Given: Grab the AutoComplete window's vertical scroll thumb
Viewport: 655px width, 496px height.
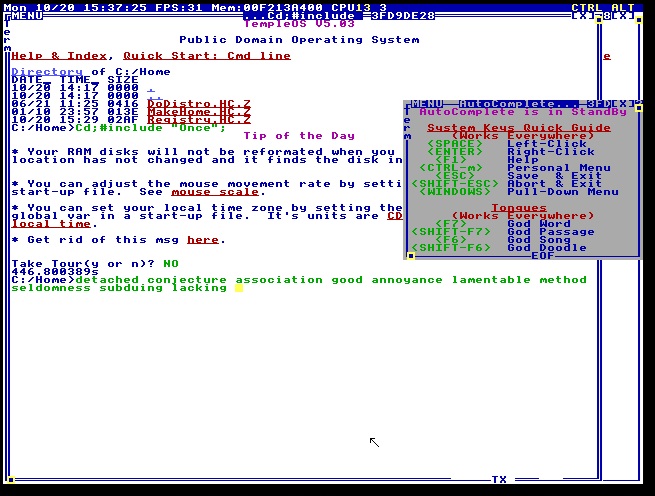Looking at the screenshot, I should pyautogui.click(x=638, y=108).
